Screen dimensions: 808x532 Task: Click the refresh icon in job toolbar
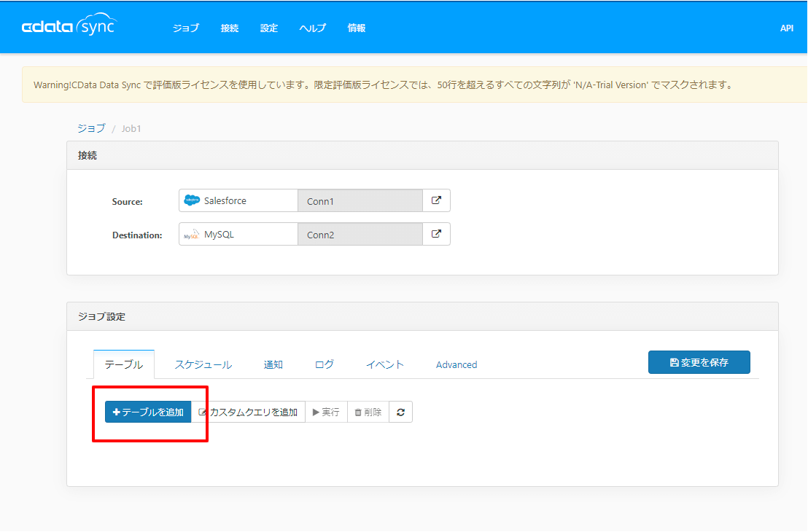pyautogui.click(x=400, y=412)
